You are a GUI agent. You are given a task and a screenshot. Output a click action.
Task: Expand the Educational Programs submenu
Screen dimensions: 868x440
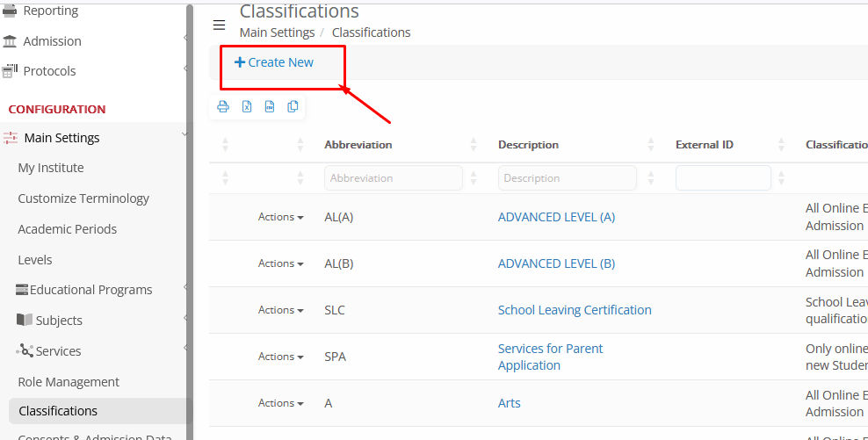click(90, 290)
